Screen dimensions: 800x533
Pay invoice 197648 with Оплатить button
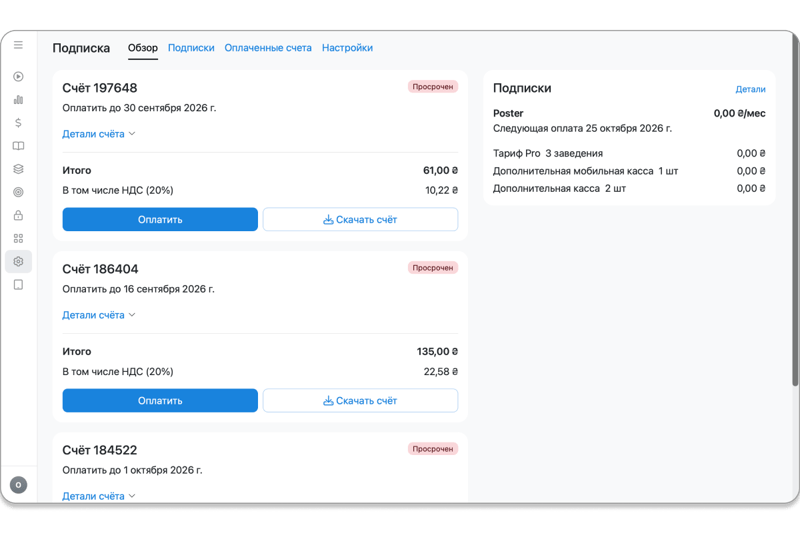(x=160, y=219)
